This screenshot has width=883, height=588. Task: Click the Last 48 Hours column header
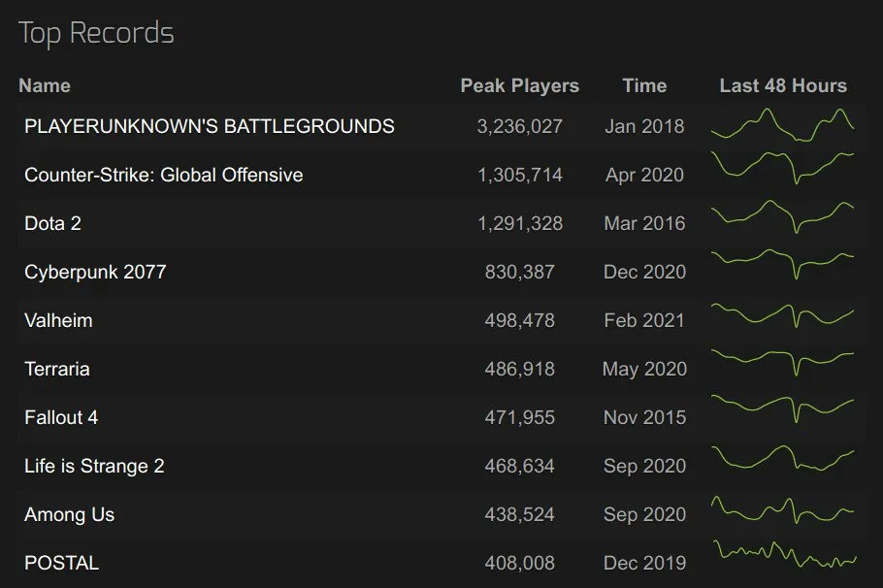tap(782, 85)
